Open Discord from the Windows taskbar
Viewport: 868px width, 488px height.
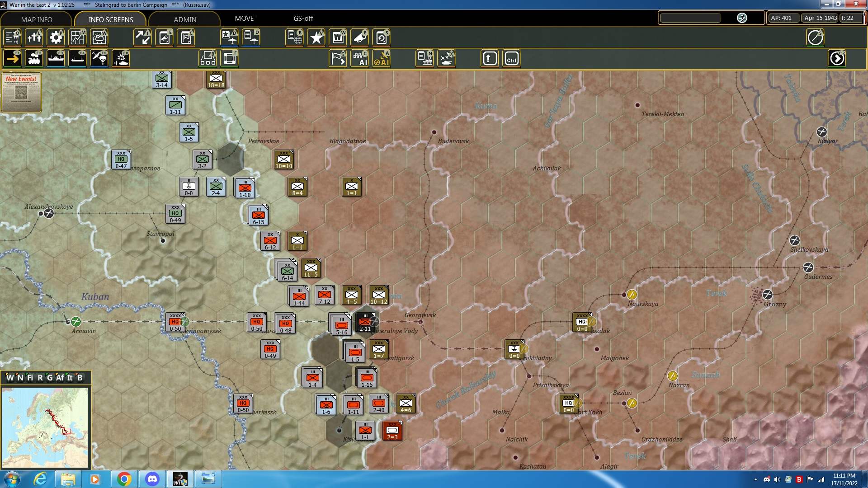[x=152, y=479]
